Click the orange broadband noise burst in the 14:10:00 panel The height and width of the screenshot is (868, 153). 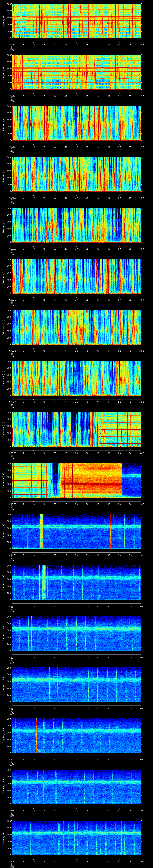[91, 481]
